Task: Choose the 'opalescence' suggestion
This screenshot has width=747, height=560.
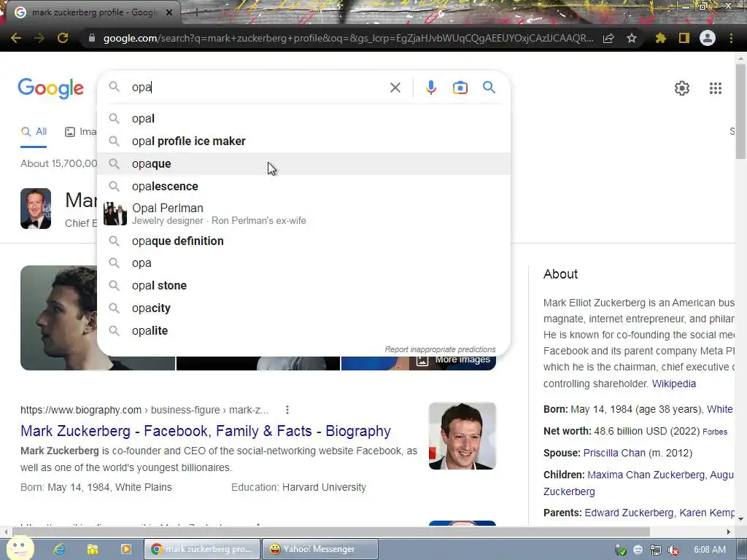Action: pos(303,186)
